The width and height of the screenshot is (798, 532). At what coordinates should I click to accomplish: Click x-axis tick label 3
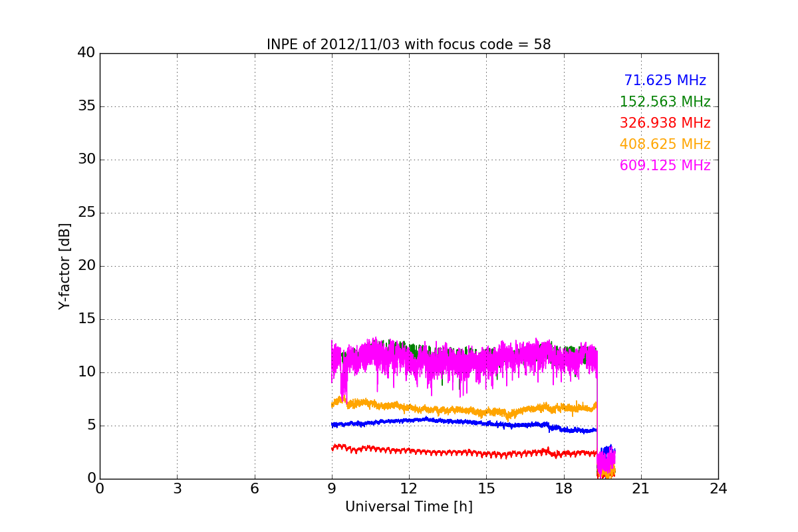[x=177, y=489]
